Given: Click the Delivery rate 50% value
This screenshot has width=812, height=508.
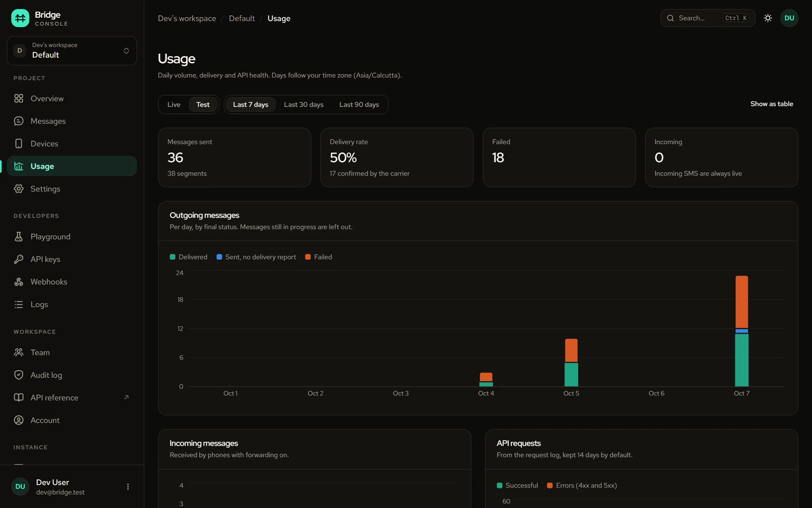Looking at the screenshot, I should (343, 157).
